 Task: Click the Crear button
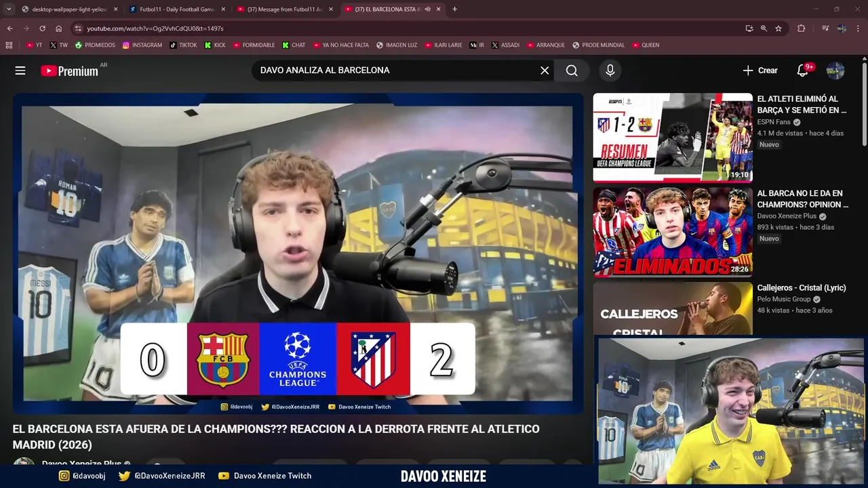(760, 70)
